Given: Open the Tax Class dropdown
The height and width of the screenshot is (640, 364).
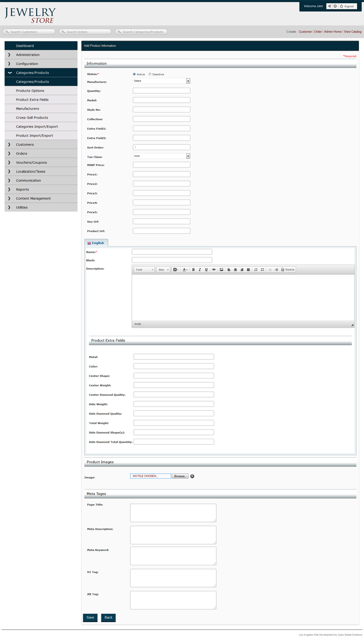Looking at the screenshot, I should (162, 156).
